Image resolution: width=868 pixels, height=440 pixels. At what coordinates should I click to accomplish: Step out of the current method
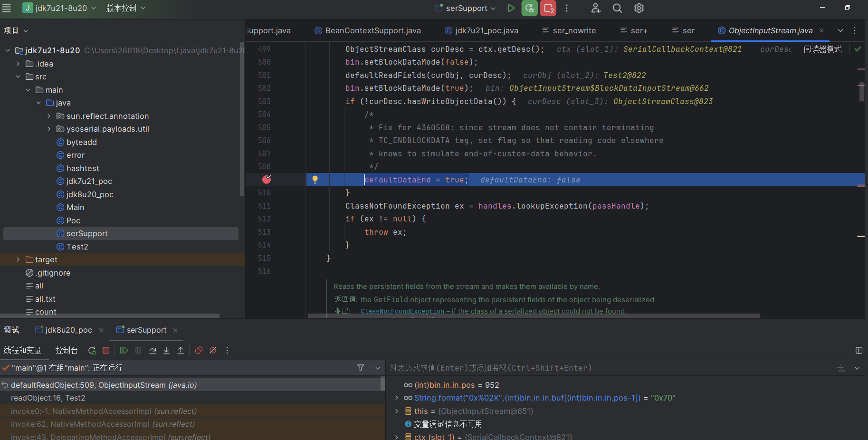[181, 350]
